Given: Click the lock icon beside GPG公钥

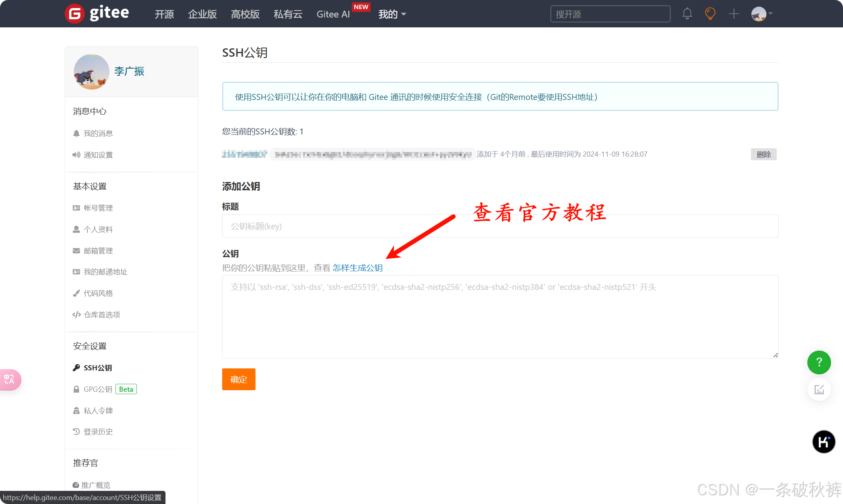Looking at the screenshot, I should click(x=77, y=389).
